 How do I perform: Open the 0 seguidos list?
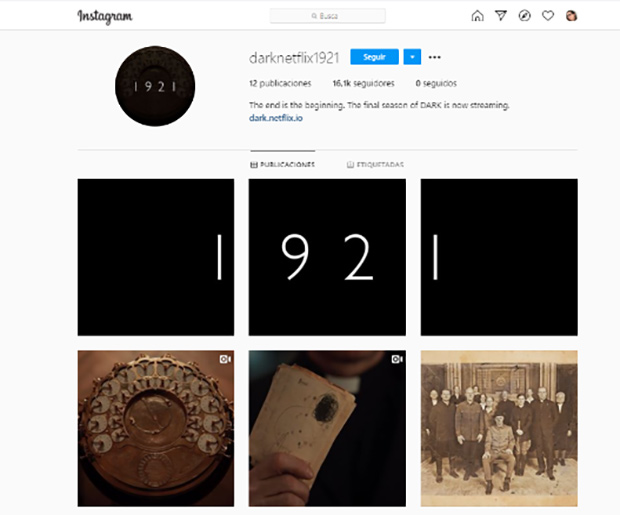pyautogui.click(x=436, y=83)
